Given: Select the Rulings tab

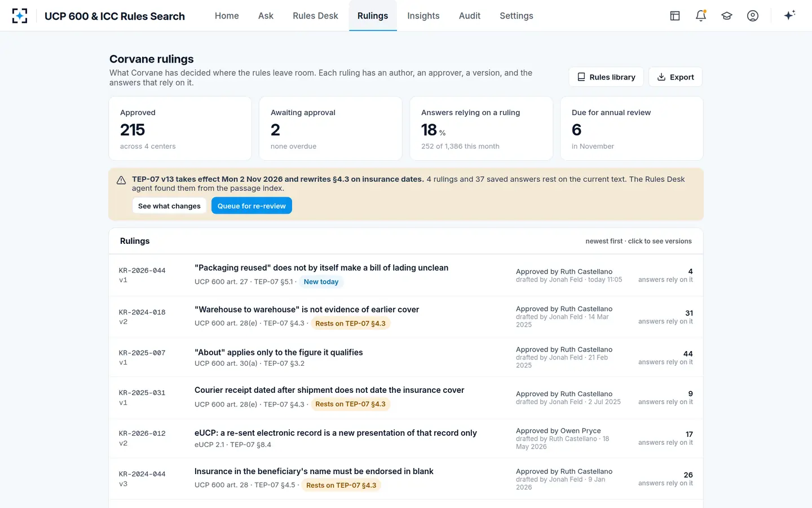Looking at the screenshot, I should click(373, 16).
